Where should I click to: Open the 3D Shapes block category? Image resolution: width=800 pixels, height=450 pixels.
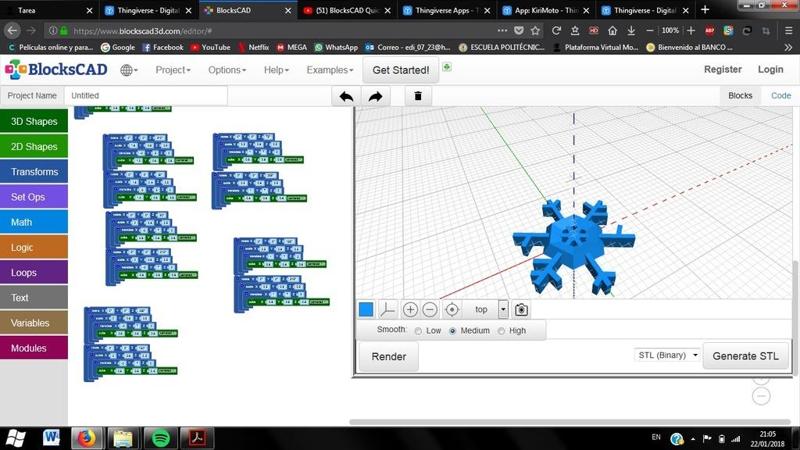tap(34, 121)
